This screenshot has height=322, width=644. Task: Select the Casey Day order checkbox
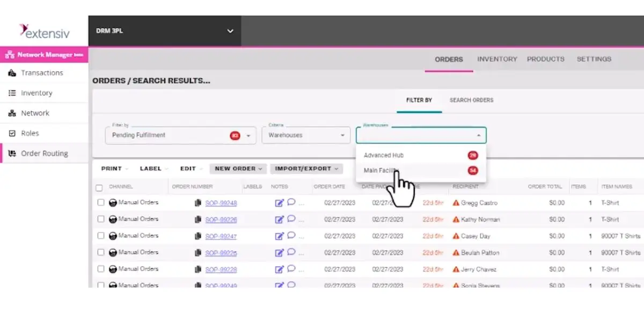point(101,236)
